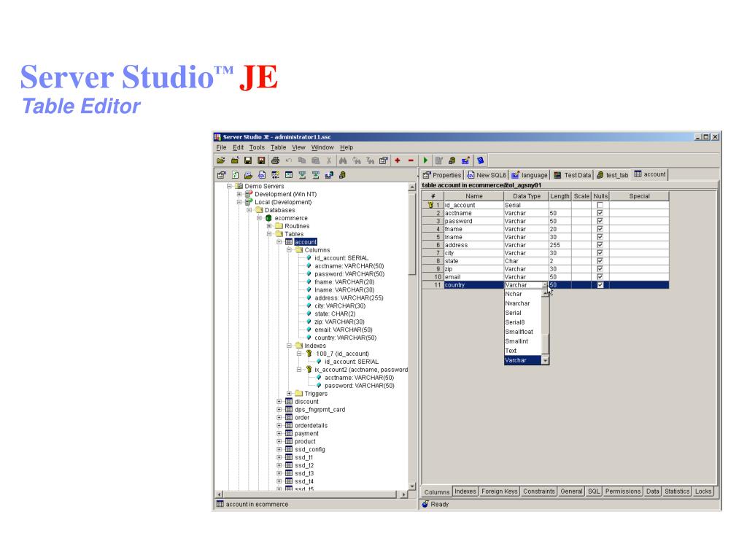Image resolution: width=747 pixels, height=560 pixels.
Task: Click the SQL document icon in explorer toolbar
Action: tap(262, 175)
